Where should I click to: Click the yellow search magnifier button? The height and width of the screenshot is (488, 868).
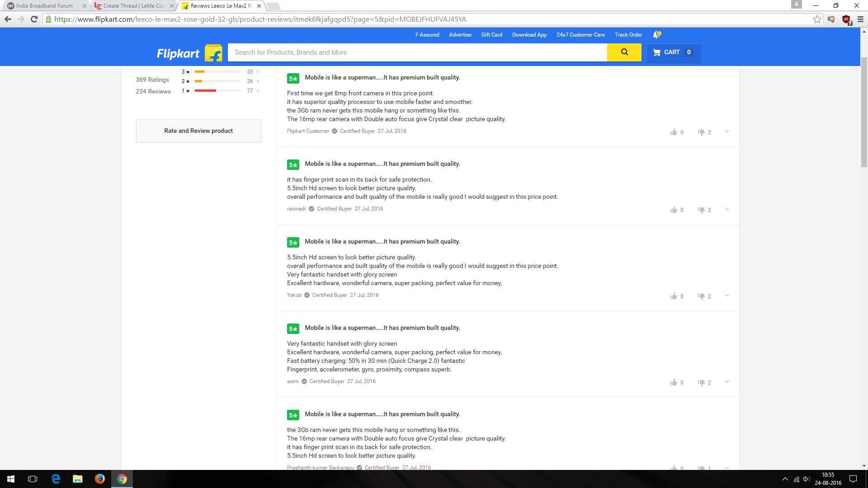coord(624,52)
